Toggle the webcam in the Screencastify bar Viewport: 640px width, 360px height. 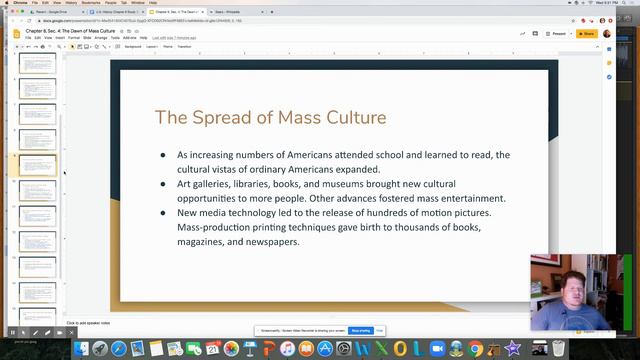[x=60, y=333]
